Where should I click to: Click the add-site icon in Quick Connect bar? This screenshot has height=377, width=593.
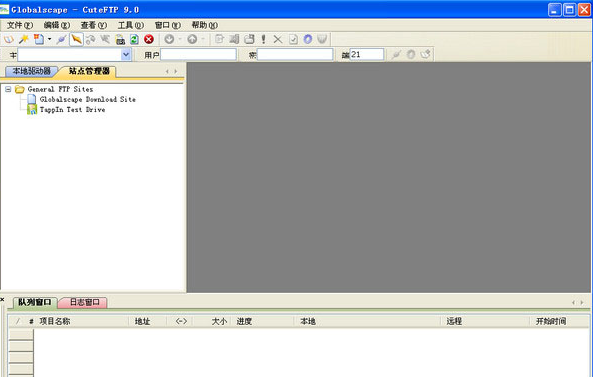(425, 55)
